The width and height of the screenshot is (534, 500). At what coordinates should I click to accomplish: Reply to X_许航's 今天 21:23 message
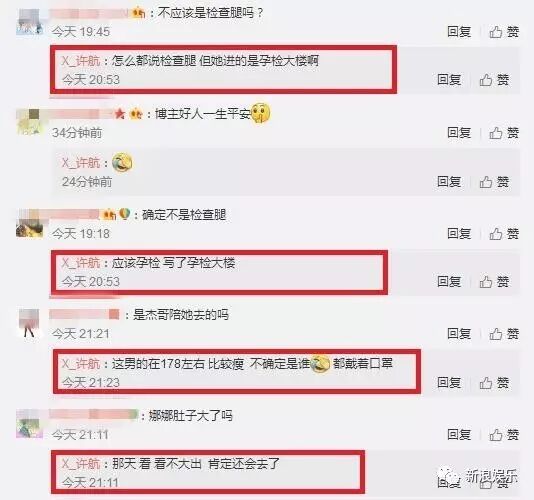(449, 382)
